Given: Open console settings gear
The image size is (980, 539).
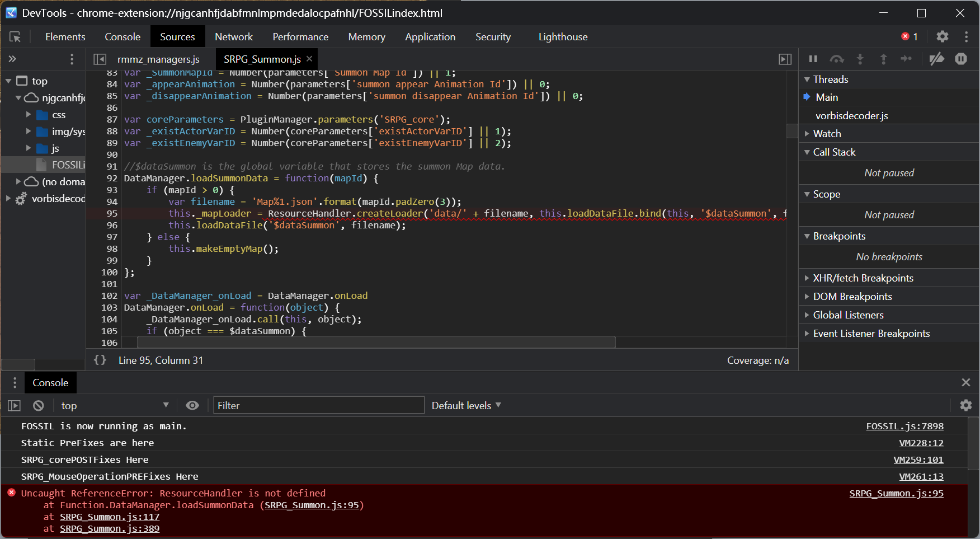Looking at the screenshot, I should pos(965,405).
